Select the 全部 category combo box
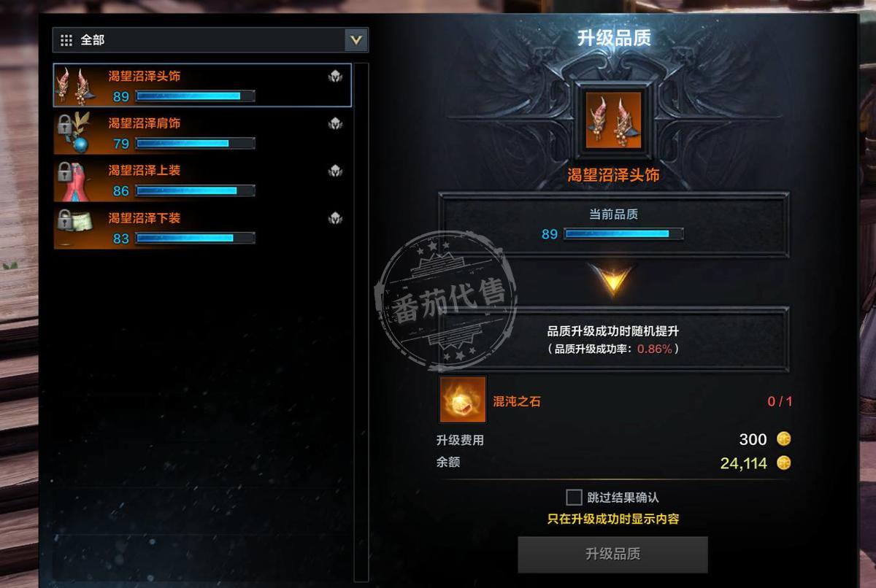The height and width of the screenshot is (588, 876). coord(210,40)
